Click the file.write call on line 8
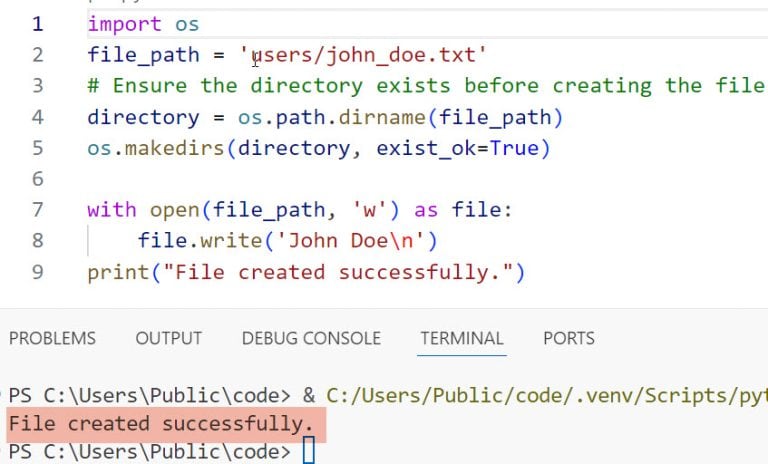Viewport: 768px width, 464px height. 200,241
